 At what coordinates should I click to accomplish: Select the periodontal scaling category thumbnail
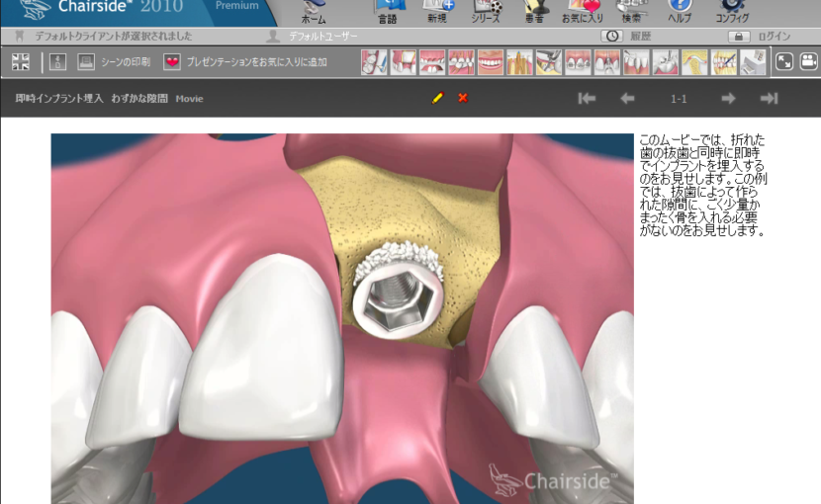pyautogui.click(x=636, y=62)
